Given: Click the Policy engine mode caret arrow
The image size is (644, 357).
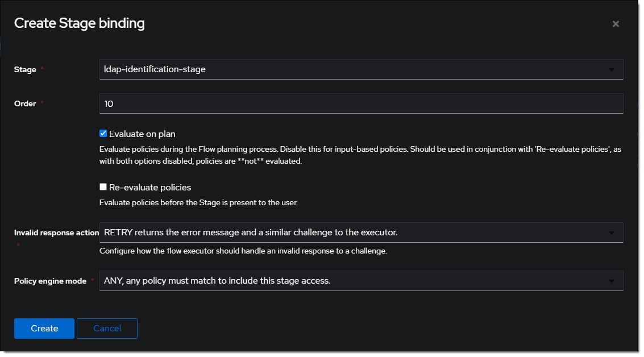Looking at the screenshot, I should (x=612, y=281).
